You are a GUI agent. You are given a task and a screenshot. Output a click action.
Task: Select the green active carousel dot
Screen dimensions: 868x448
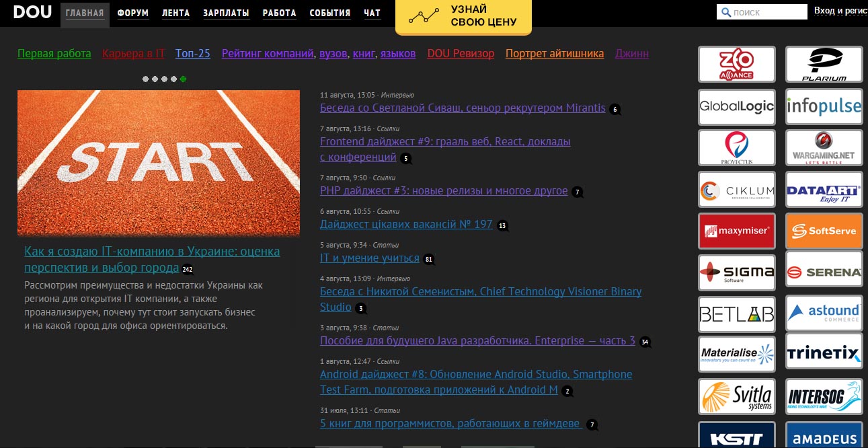[183, 79]
